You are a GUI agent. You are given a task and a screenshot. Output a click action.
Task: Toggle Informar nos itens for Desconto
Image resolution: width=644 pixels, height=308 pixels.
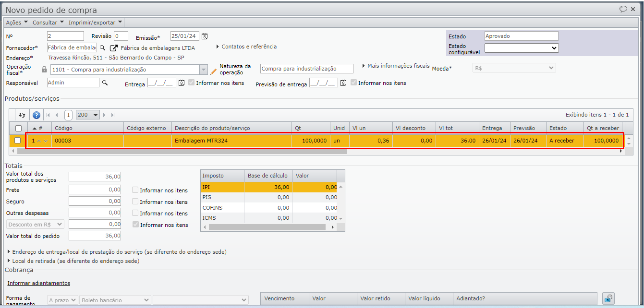[135, 225]
